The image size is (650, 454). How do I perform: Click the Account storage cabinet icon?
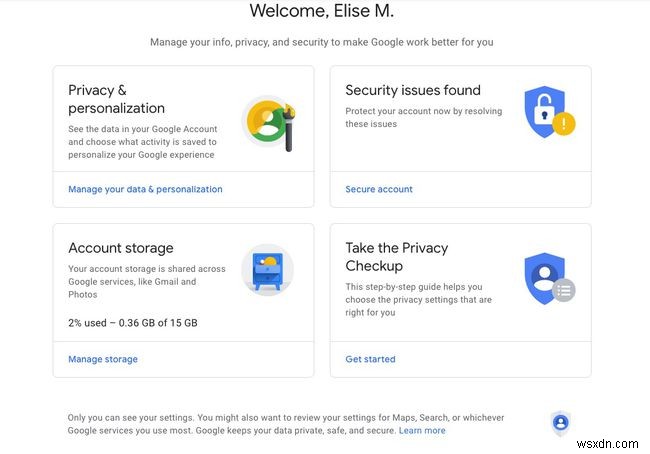pos(267,269)
